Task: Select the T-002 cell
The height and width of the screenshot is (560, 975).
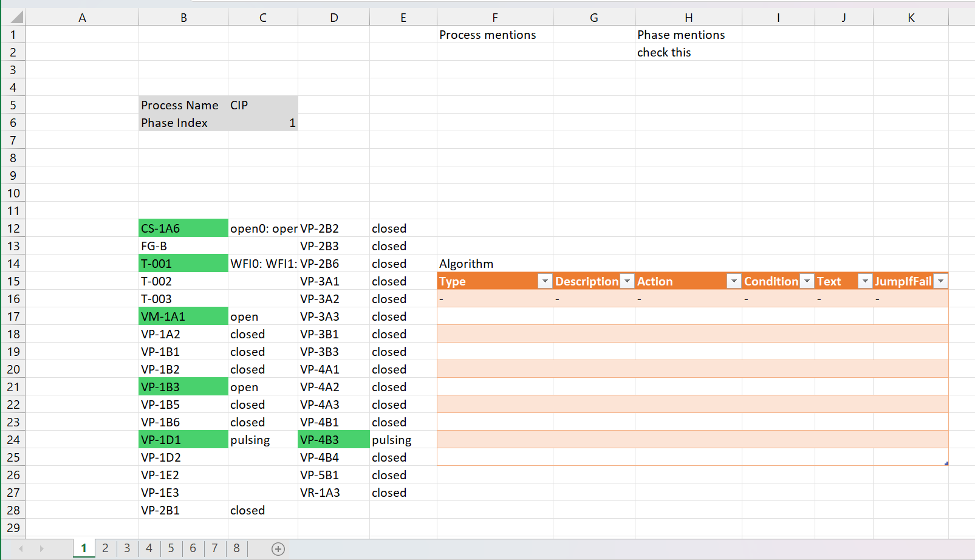Action: 183,281
